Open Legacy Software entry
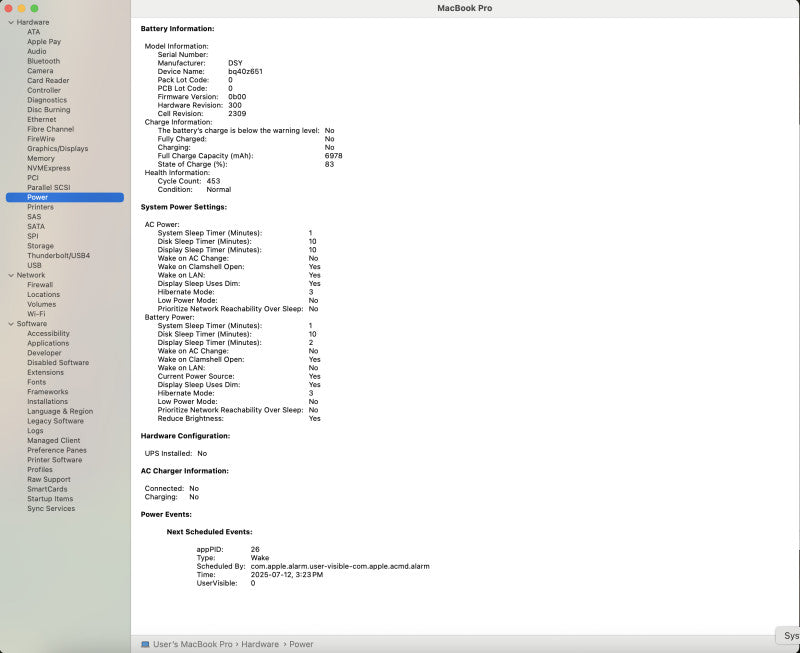The height and width of the screenshot is (653, 800). point(56,421)
